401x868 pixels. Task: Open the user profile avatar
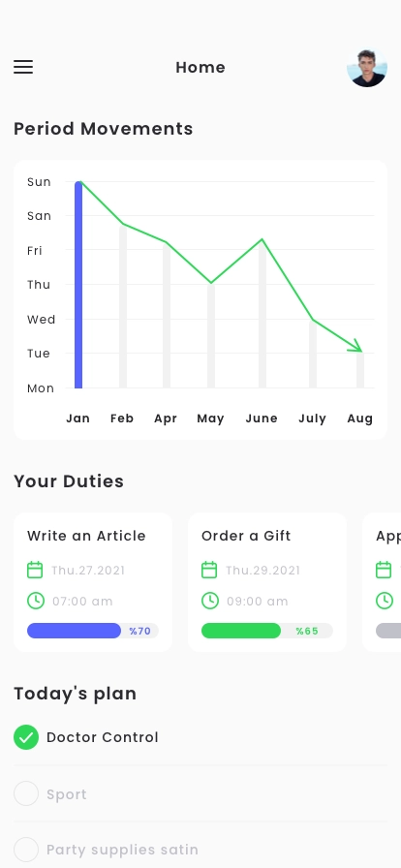367,68
